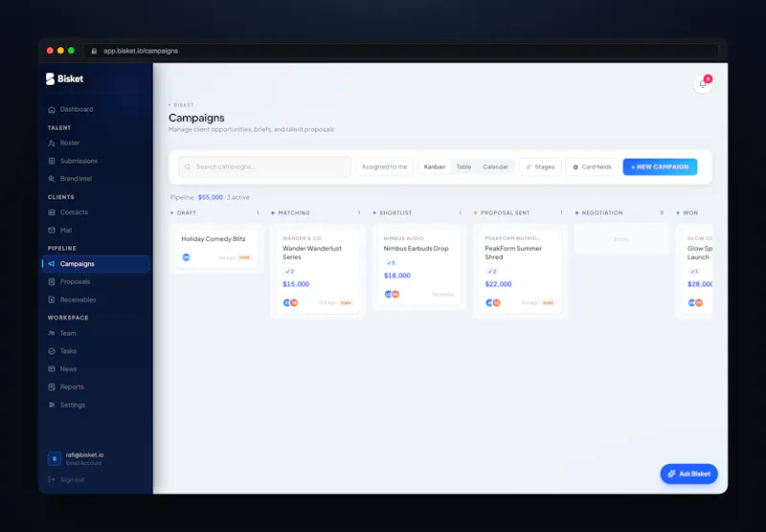Image resolution: width=766 pixels, height=532 pixels.
Task: Click the News sidebar icon
Action: (x=52, y=369)
